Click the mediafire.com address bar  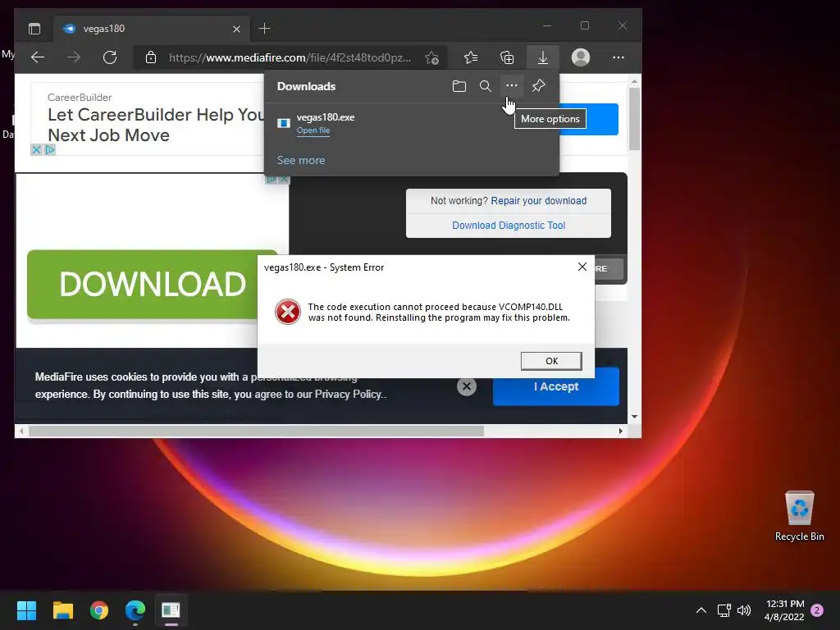[x=290, y=57]
